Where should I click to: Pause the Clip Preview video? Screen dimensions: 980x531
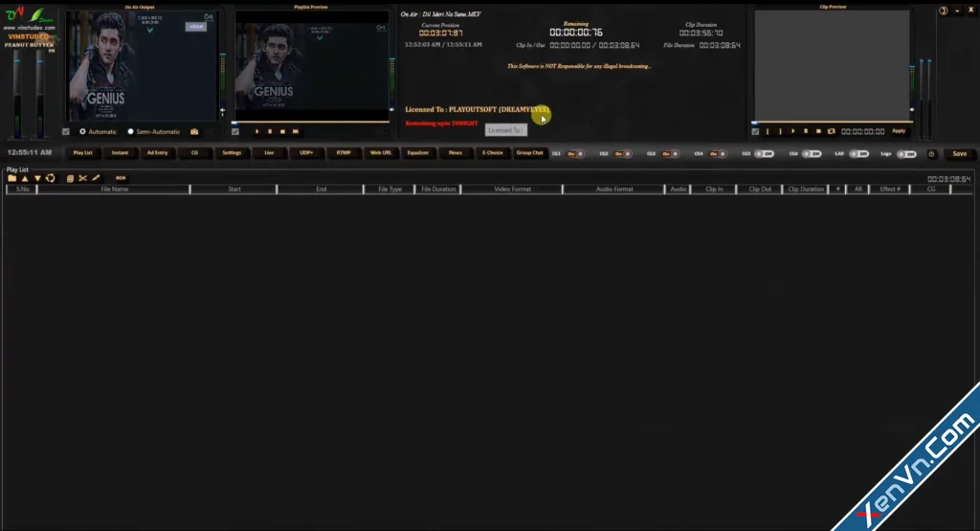point(806,131)
